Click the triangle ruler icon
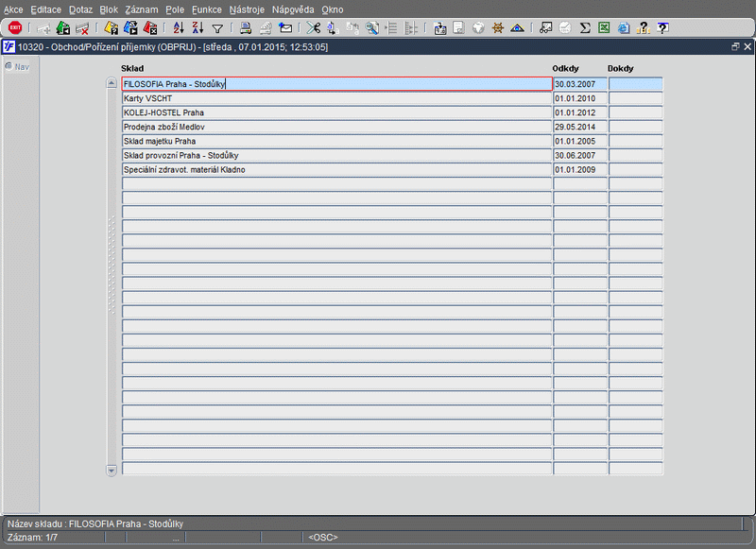Viewport: 756px width, 549px height. point(517,28)
